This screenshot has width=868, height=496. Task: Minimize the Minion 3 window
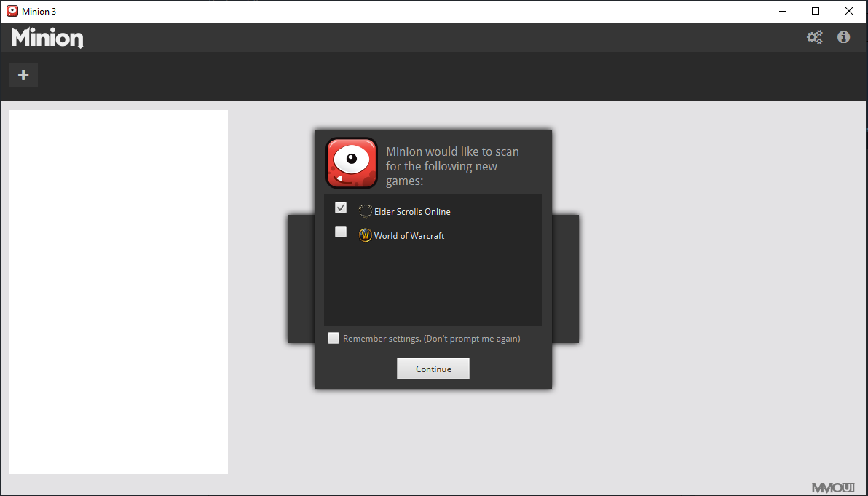pos(783,11)
